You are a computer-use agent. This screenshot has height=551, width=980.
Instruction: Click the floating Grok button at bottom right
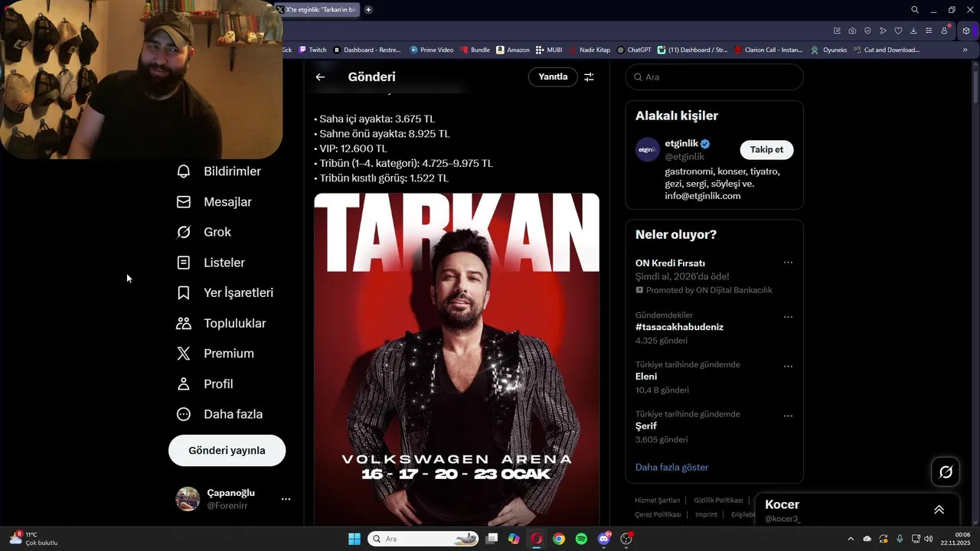coord(946,472)
